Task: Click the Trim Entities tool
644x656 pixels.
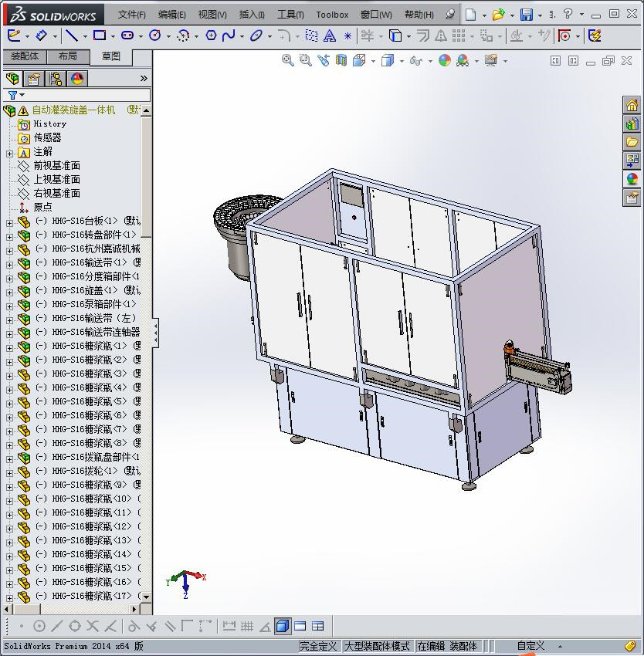Action: pyautogui.click(x=368, y=36)
